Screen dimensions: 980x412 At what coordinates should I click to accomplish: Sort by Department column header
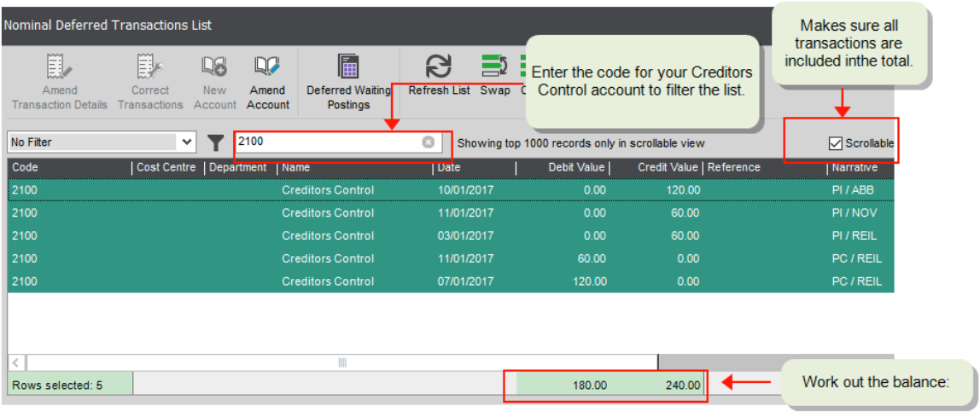point(241,167)
